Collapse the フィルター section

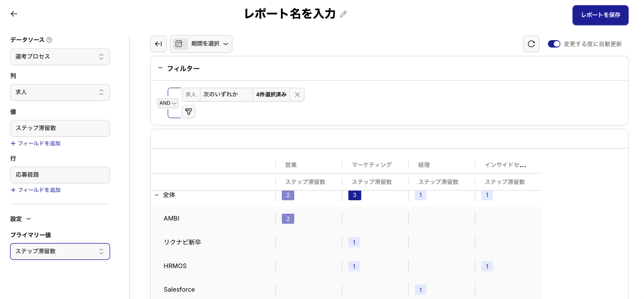pos(160,68)
